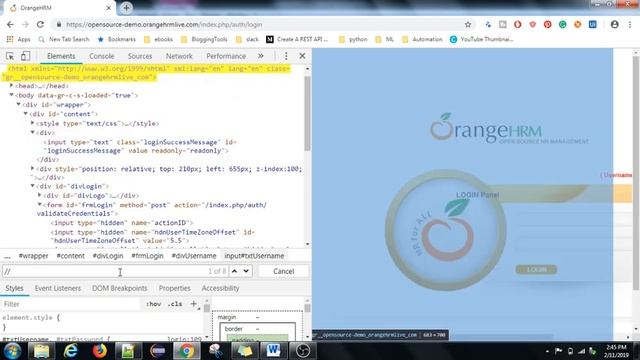Open the Apps shortcut in bookmarks bar
This screenshot has width=640, height=360.
click(x=19, y=39)
